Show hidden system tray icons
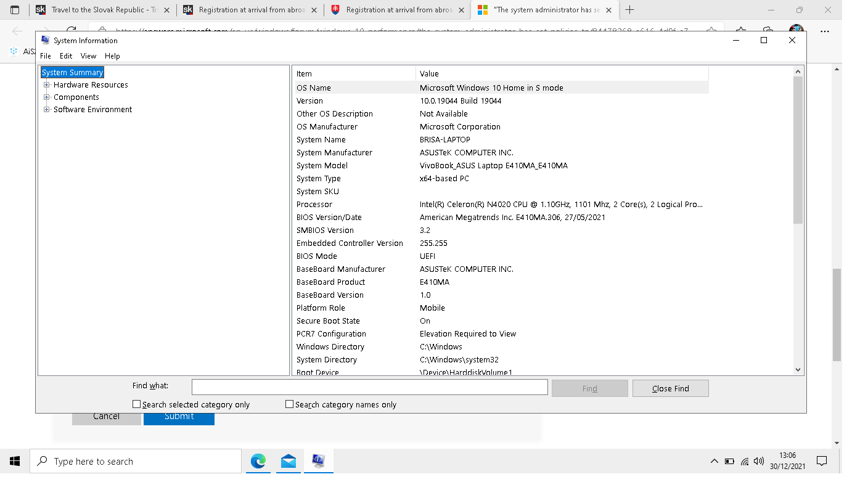Viewport: 868px width, 498px height. point(714,461)
